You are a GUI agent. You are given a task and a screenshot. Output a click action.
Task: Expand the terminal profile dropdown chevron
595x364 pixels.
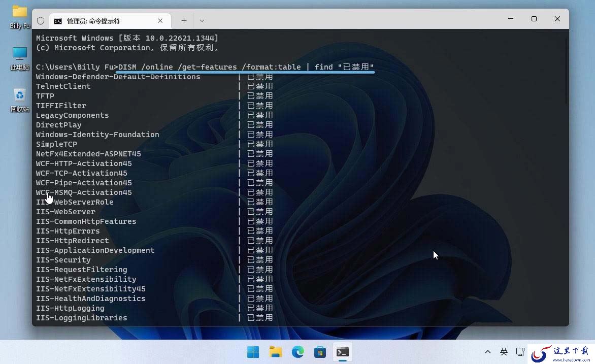pos(202,21)
